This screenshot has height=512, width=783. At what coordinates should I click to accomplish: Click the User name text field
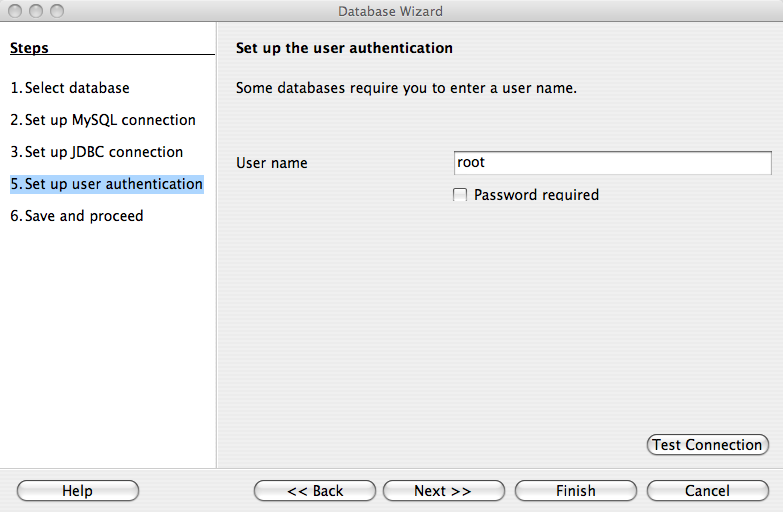coord(612,163)
